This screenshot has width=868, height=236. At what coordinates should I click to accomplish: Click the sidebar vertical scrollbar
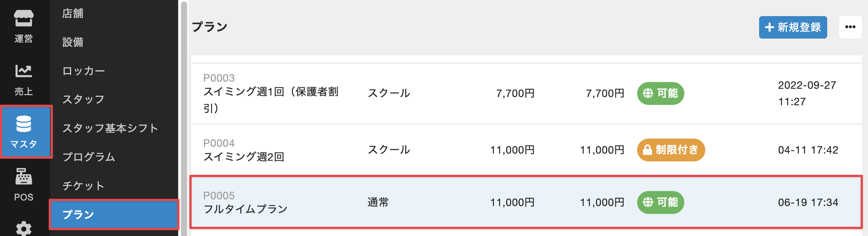coord(184,112)
